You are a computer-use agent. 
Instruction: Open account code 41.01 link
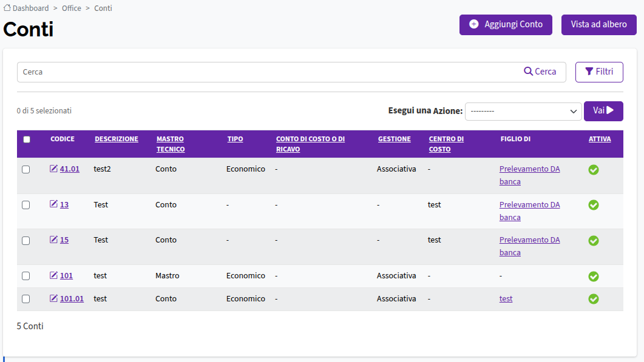click(70, 169)
